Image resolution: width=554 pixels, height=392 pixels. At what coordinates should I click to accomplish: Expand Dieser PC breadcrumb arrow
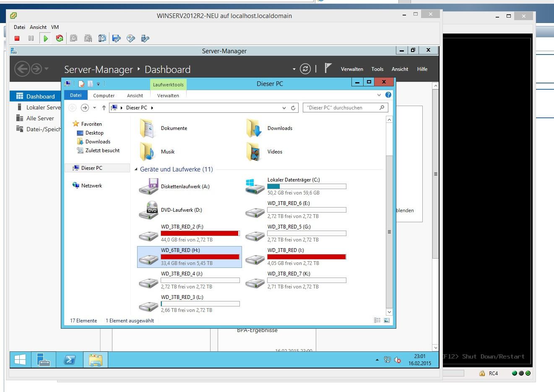[152, 108]
